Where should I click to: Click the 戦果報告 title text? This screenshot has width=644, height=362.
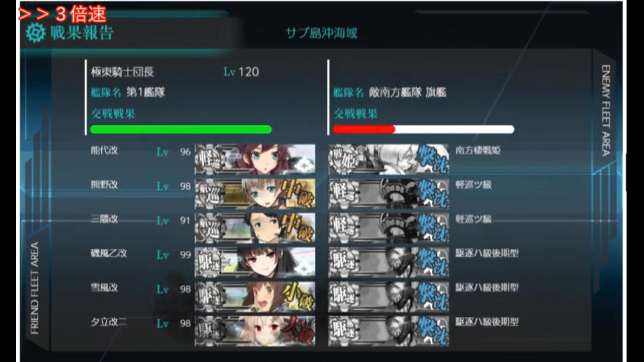(82, 33)
